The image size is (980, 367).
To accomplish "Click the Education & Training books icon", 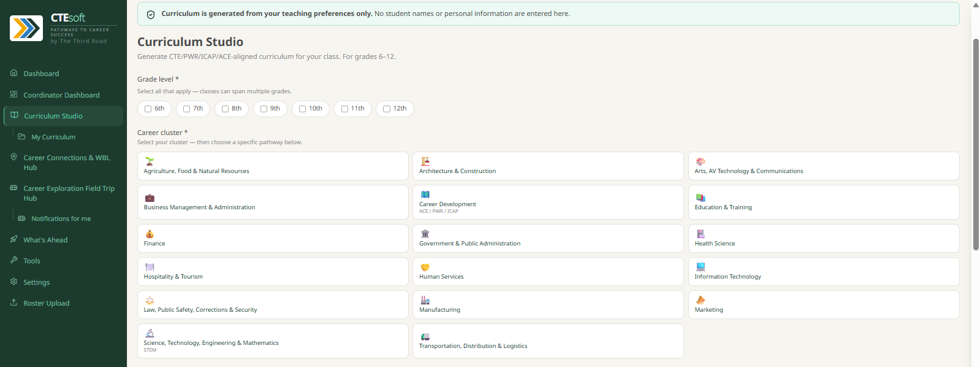I will tap(701, 198).
